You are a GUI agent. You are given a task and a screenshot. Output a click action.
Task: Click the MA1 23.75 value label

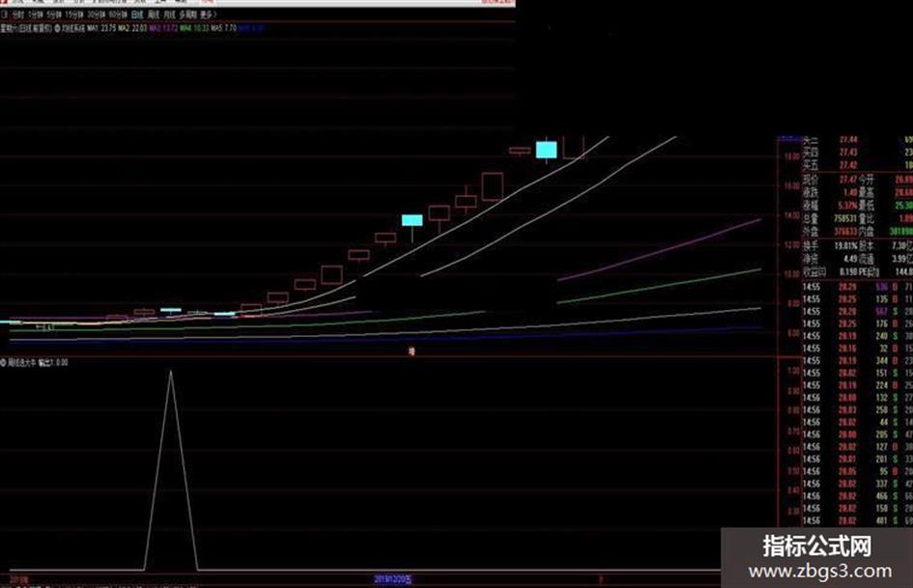tap(101, 28)
